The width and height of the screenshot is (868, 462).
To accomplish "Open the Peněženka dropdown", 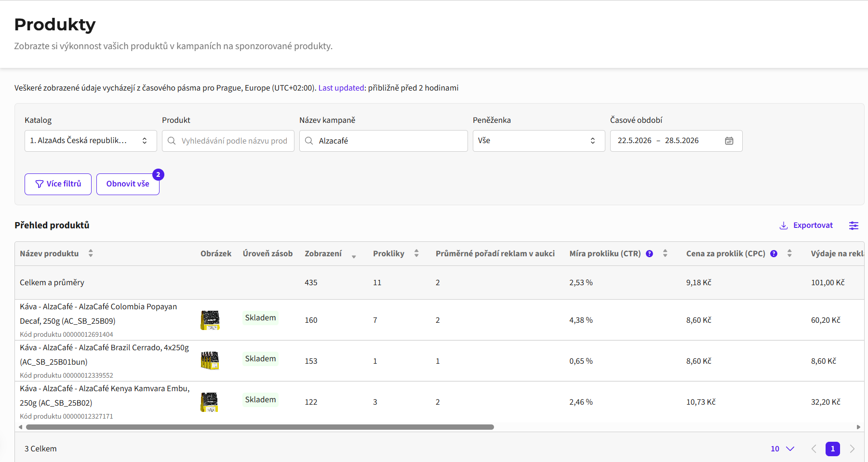I will click(539, 141).
